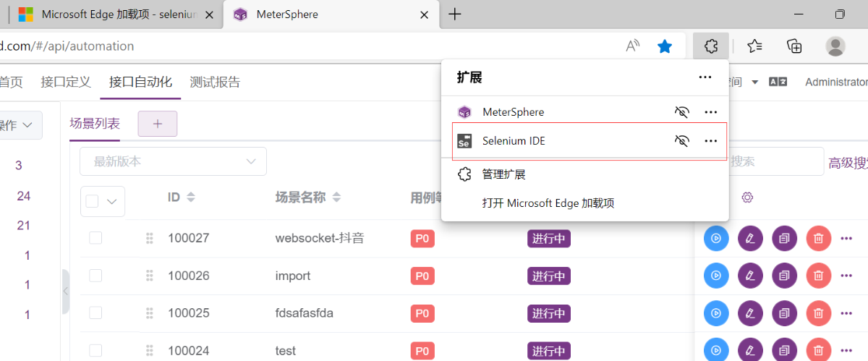The width and height of the screenshot is (868, 361).
Task: Run the websocket-抖音 scenario
Action: click(715, 238)
